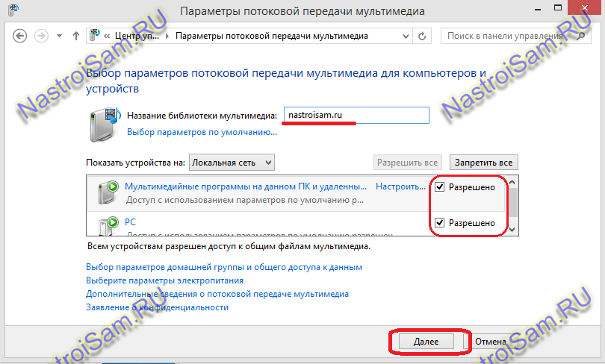Click the text 'Доступ с использованием параметров по умолчанию р...'
Viewport: 605px width, 364px height.
coord(245,201)
